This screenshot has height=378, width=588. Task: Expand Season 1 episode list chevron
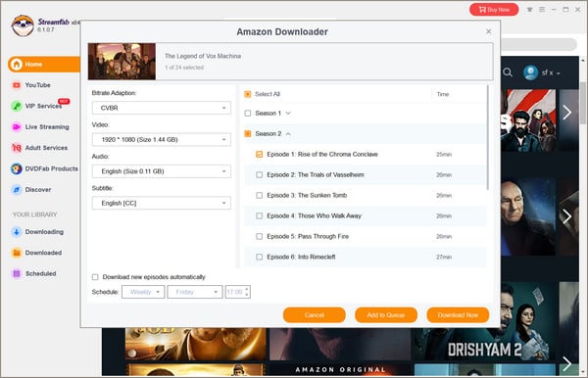click(288, 114)
